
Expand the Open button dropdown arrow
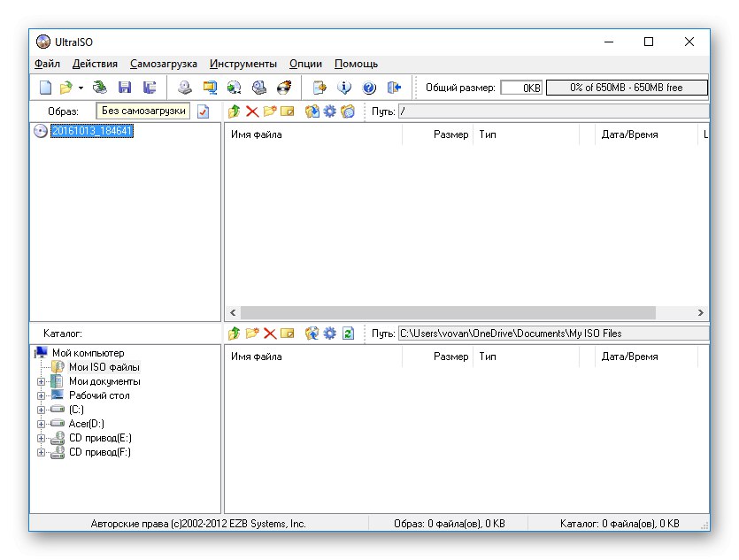[81, 88]
